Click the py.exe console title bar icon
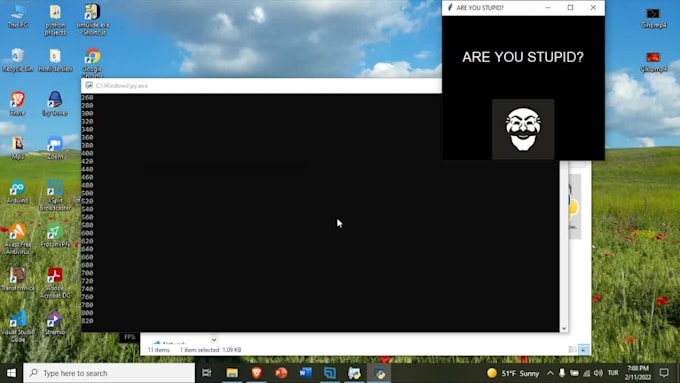The width and height of the screenshot is (680, 383). (x=89, y=85)
